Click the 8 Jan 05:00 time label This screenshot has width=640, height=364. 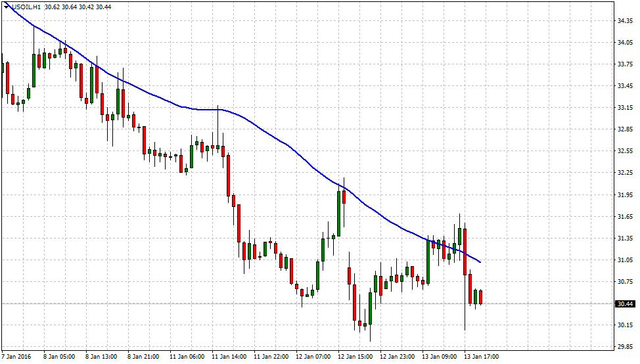click(x=59, y=357)
